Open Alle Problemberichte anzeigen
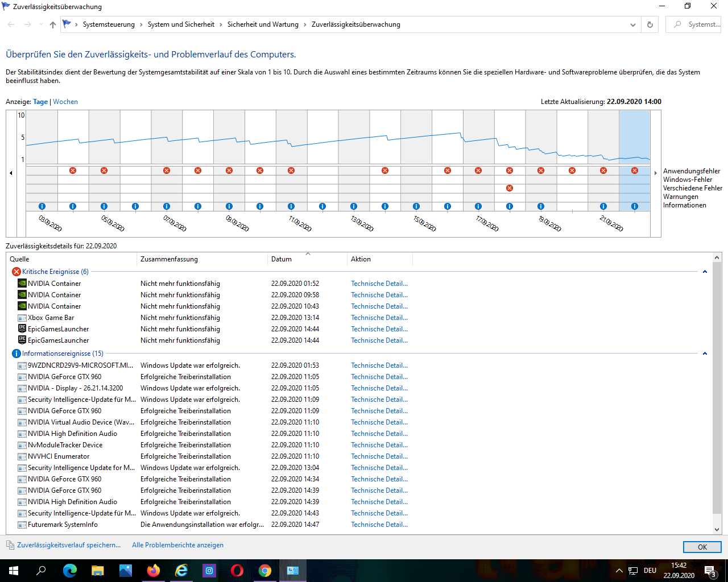Image resolution: width=728 pixels, height=582 pixels. pyautogui.click(x=177, y=545)
